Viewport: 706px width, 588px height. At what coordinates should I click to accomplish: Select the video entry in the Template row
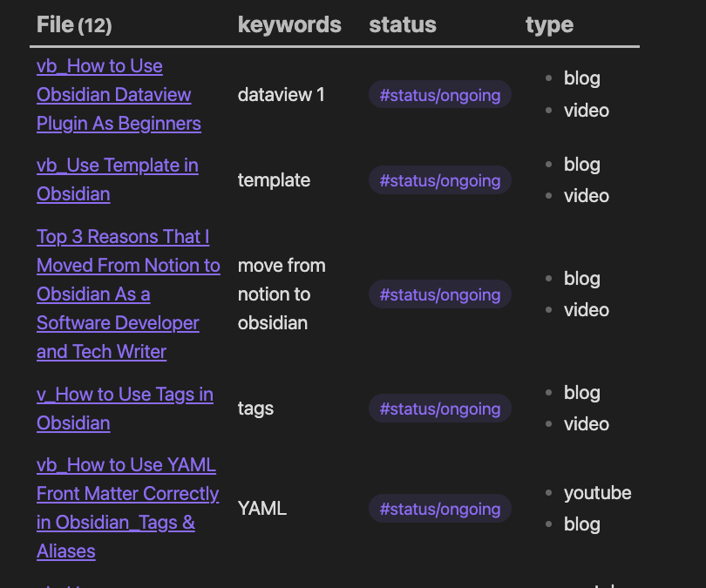coord(586,196)
